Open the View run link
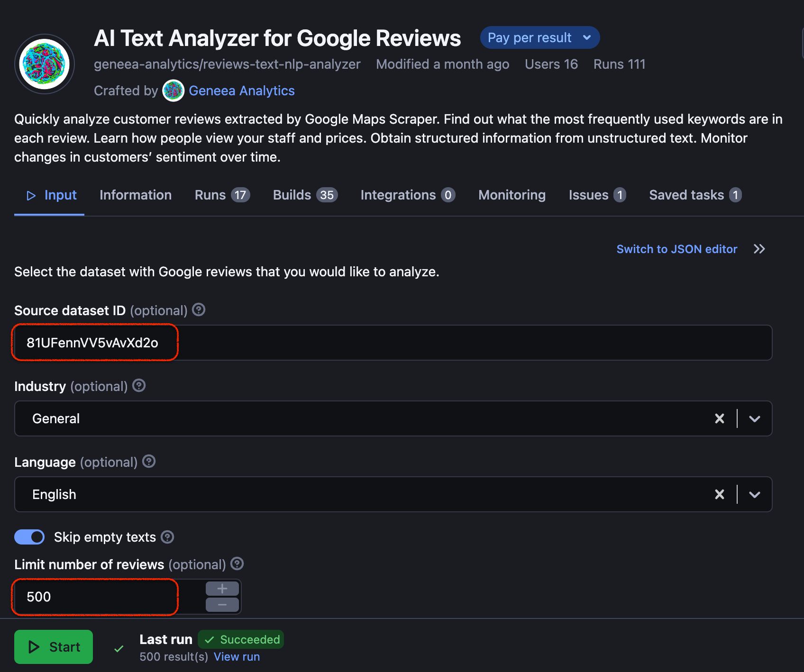This screenshot has width=804, height=672. pos(237,656)
